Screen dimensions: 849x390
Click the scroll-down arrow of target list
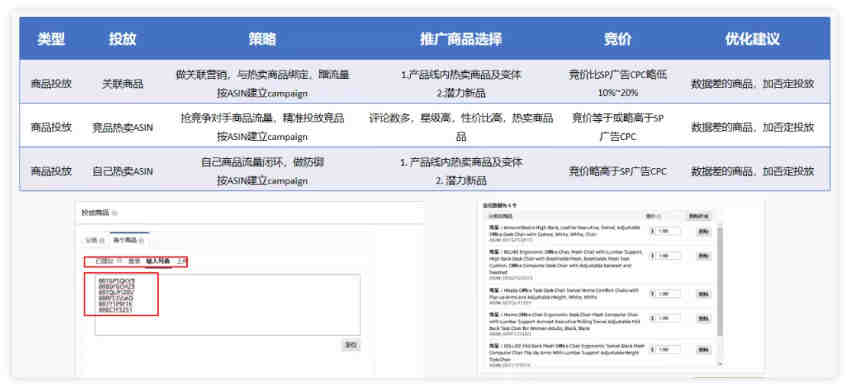tap(721, 364)
